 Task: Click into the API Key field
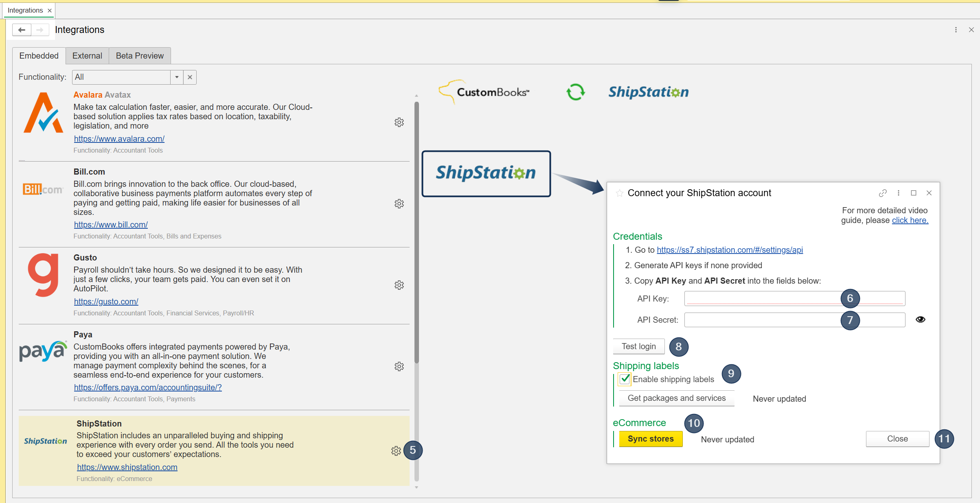(761, 298)
